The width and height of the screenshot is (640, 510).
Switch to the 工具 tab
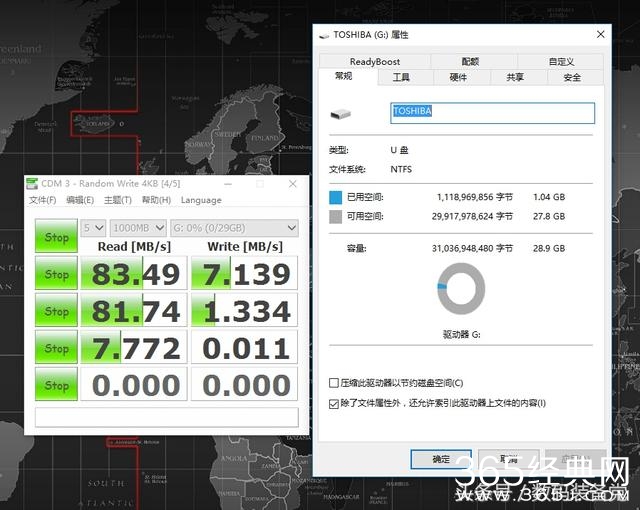[401, 77]
